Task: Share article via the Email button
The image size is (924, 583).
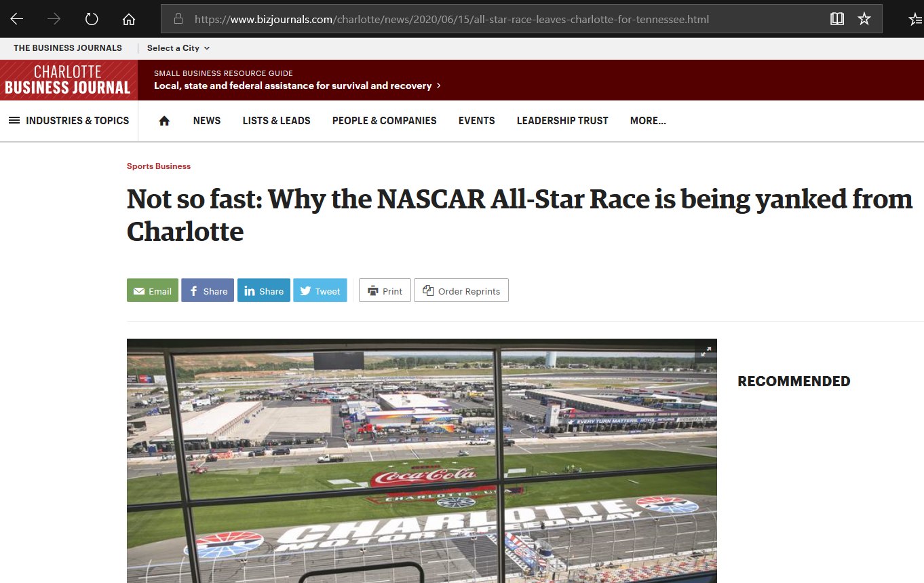Action: click(x=153, y=290)
